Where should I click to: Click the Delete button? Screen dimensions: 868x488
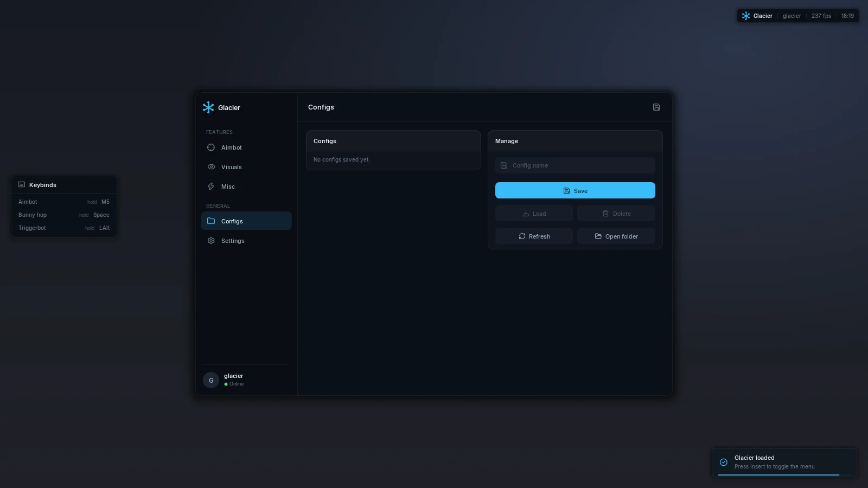pyautogui.click(x=616, y=214)
